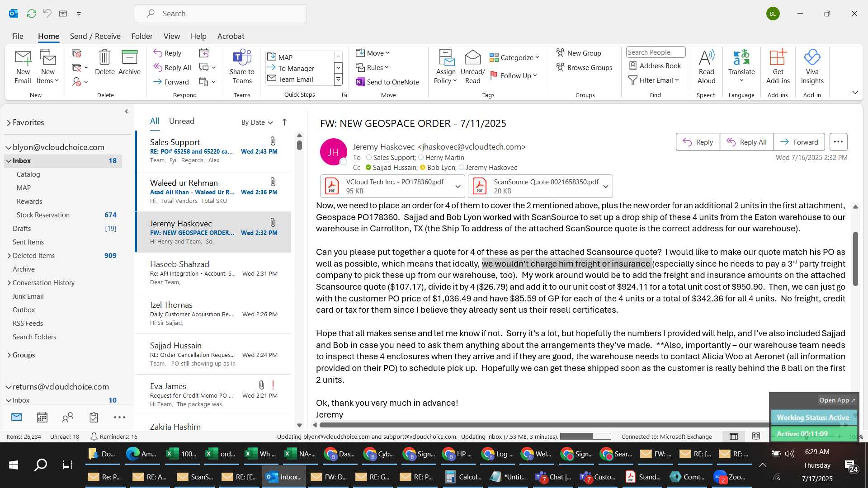Click the Search People field
The image size is (868, 488).
656,52
